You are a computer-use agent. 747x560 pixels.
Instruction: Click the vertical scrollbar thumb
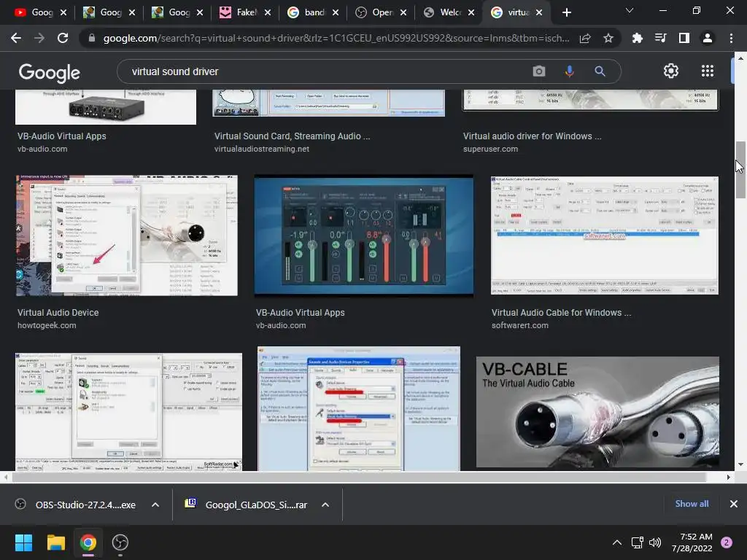(x=740, y=169)
